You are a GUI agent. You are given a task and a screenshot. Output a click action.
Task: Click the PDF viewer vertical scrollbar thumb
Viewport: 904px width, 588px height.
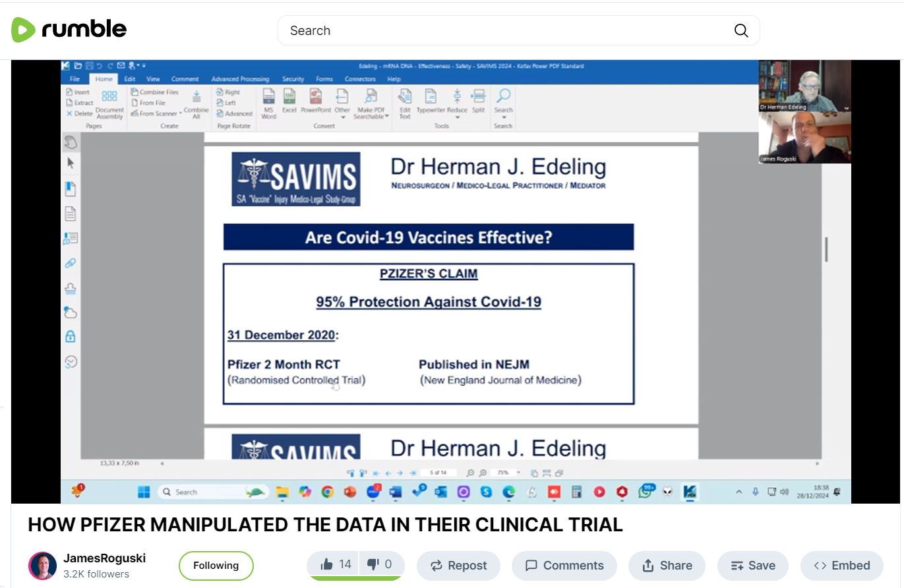point(826,249)
